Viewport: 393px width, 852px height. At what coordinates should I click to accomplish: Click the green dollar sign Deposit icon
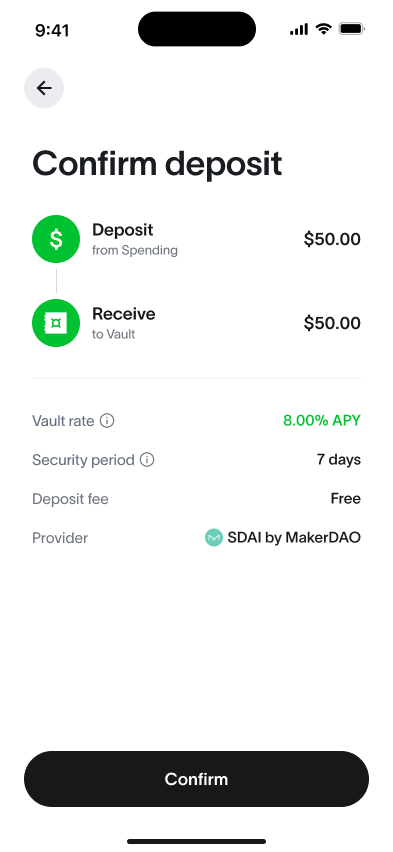click(56, 239)
